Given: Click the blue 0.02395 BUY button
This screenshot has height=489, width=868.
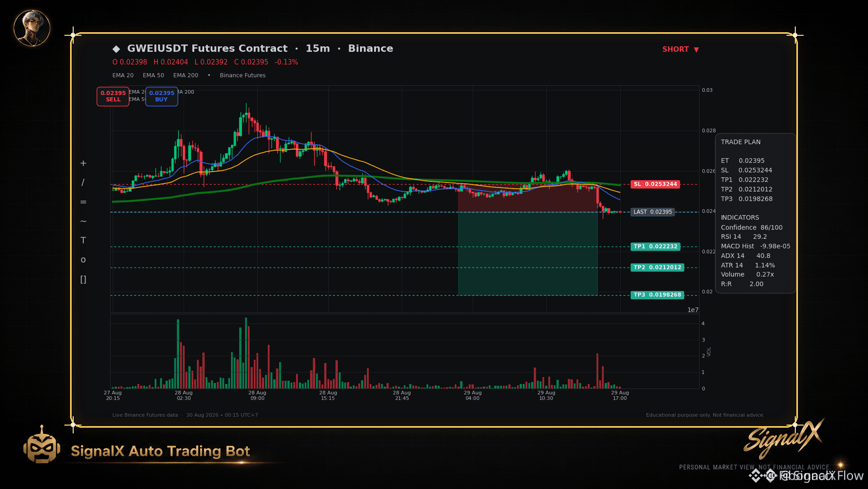Looking at the screenshot, I should [x=161, y=96].
